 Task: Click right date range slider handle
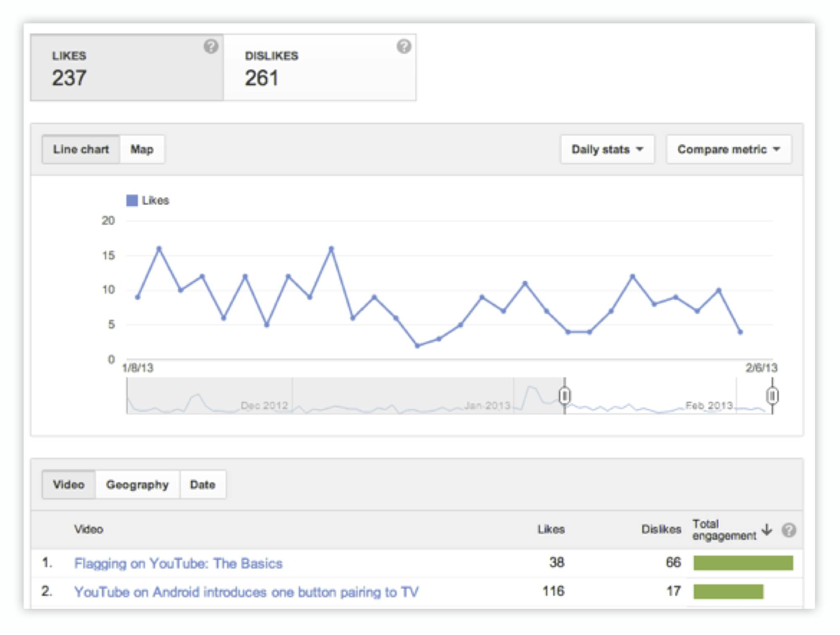pos(772,396)
